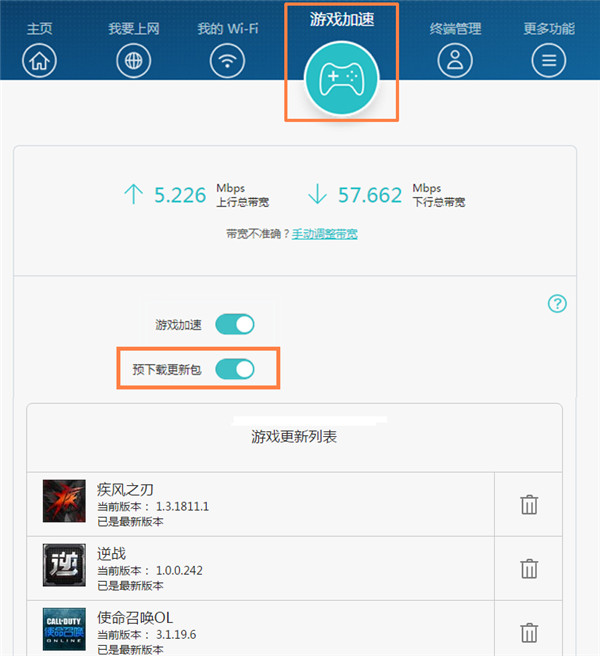Click the 5.226 upload bandwidth value

click(x=181, y=194)
